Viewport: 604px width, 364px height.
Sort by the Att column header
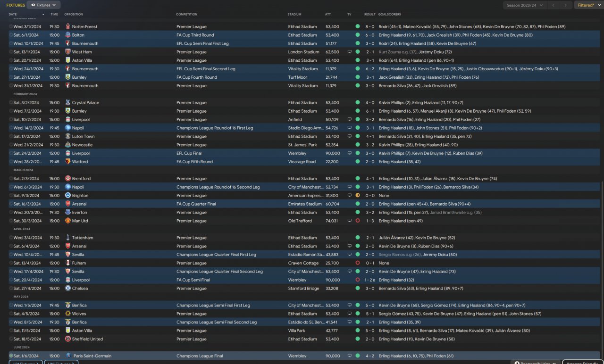328,15
